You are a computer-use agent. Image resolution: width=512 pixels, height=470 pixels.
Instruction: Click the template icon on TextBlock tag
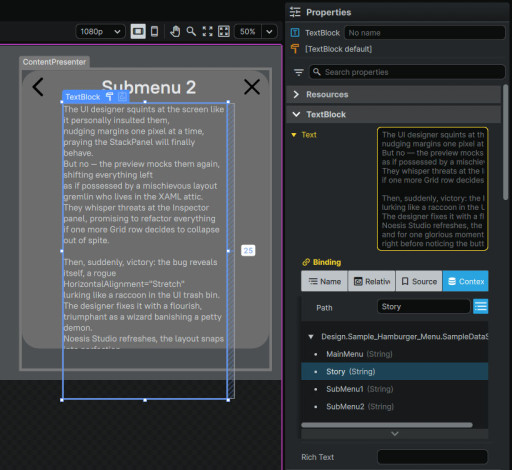(122, 97)
